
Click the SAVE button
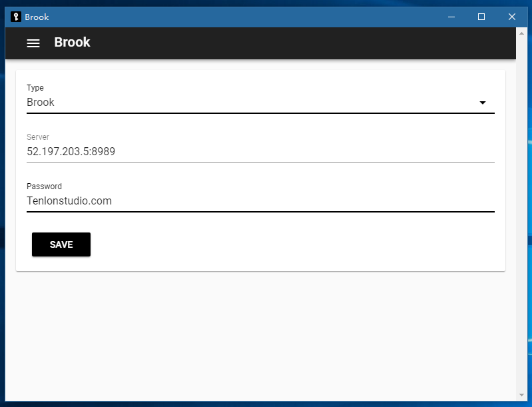coord(61,244)
